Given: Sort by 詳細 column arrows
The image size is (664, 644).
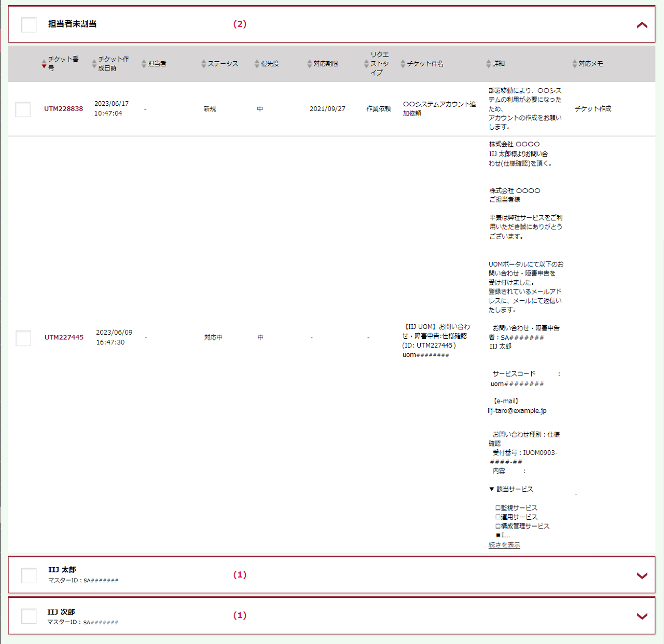Looking at the screenshot, I should 489,64.
